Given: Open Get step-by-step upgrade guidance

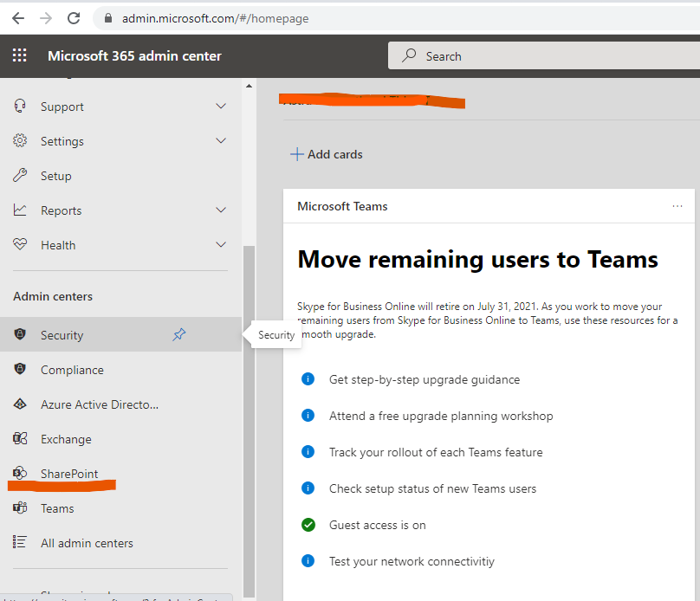Looking at the screenshot, I should tap(425, 379).
